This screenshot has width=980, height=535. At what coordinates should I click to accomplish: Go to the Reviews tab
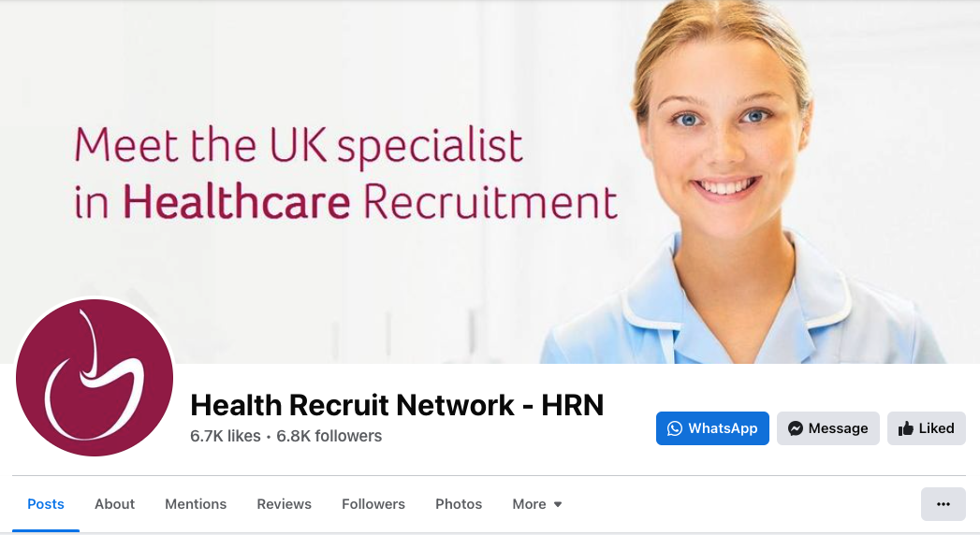point(284,504)
